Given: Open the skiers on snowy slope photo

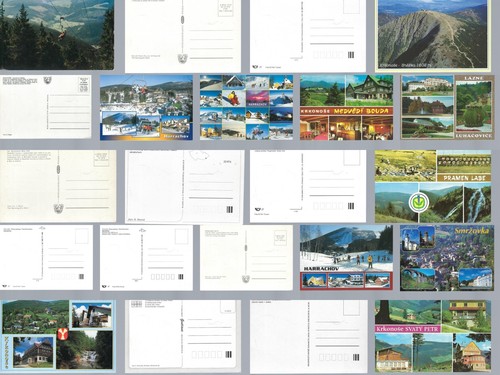Looking at the screenshot, I should coord(346,248).
